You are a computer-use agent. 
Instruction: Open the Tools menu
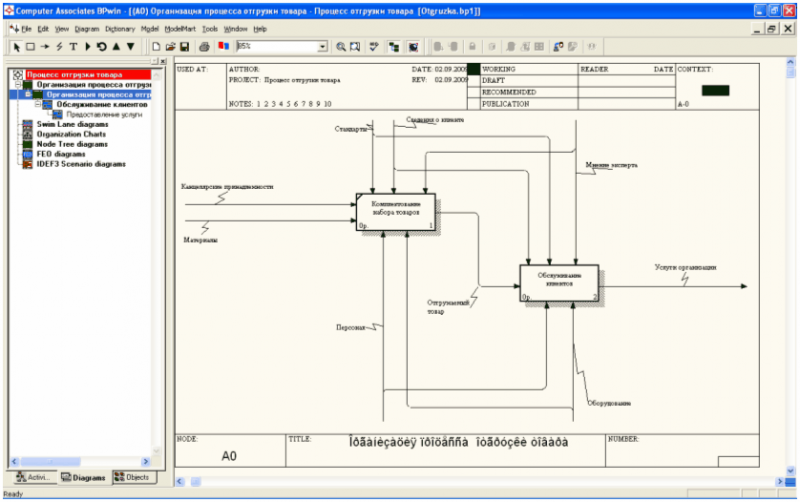pyautogui.click(x=210, y=29)
